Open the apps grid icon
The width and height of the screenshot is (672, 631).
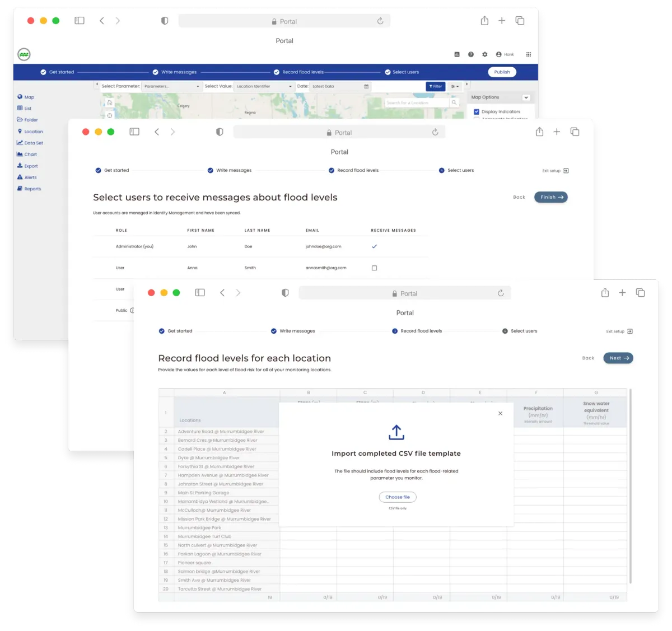pos(528,54)
